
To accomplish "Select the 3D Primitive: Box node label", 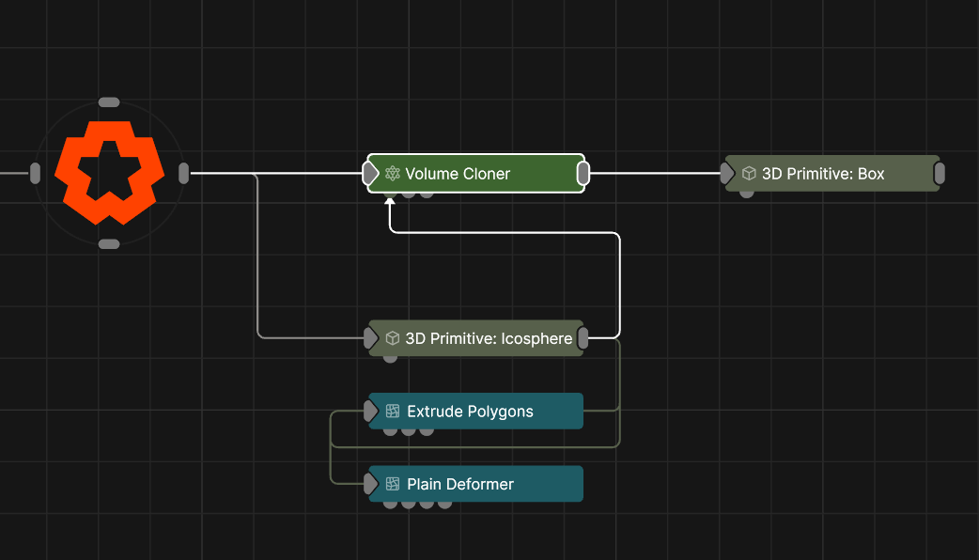I will click(x=823, y=174).
